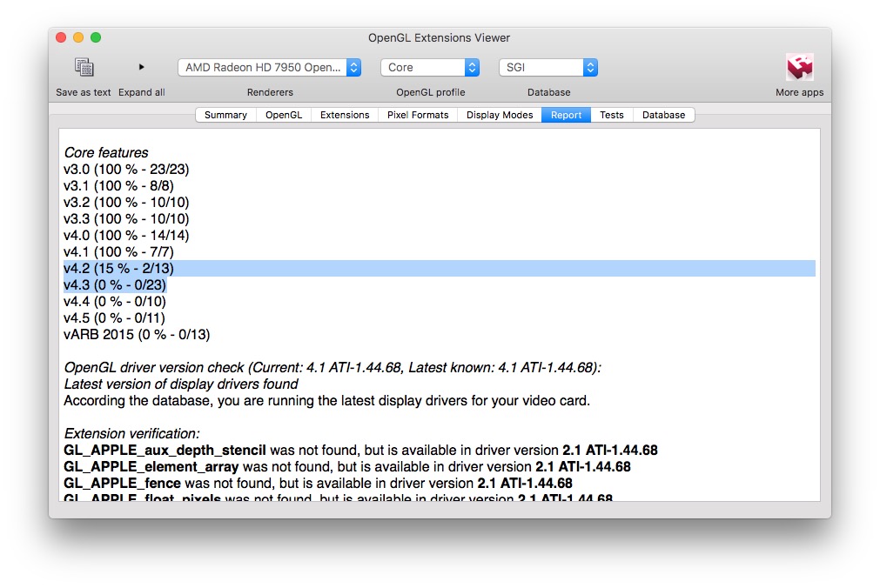Click the line v4.4 (0 % - 0/10)
The height and width of the screenshot is (588, 880).
point(115,302)
